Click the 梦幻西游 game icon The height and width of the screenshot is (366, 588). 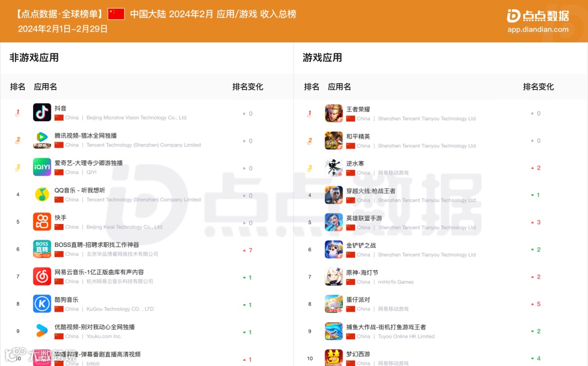[x=334, y=358]
